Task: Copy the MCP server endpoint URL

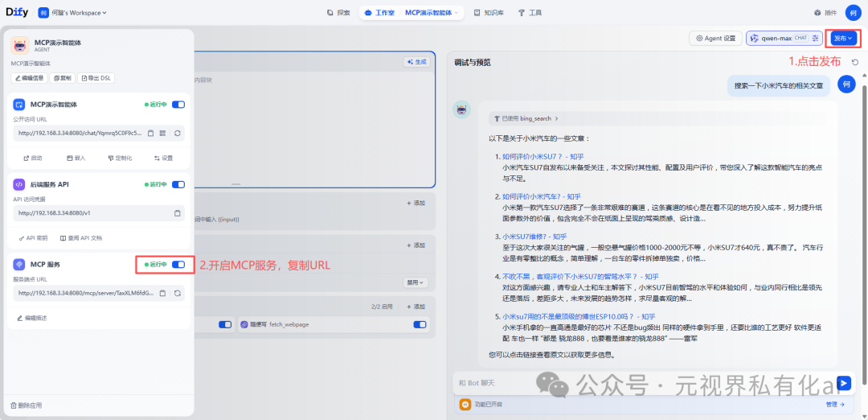Action: pos(162,293)
